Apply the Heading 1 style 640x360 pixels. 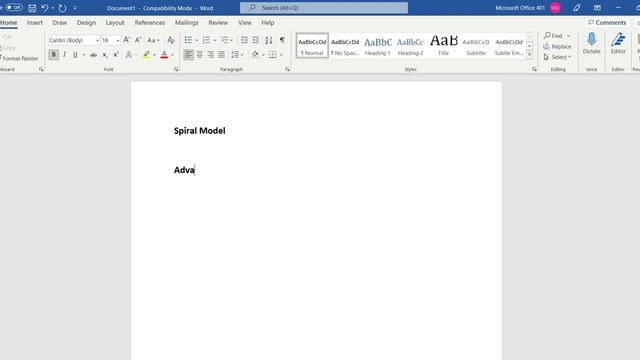[378, 46]
